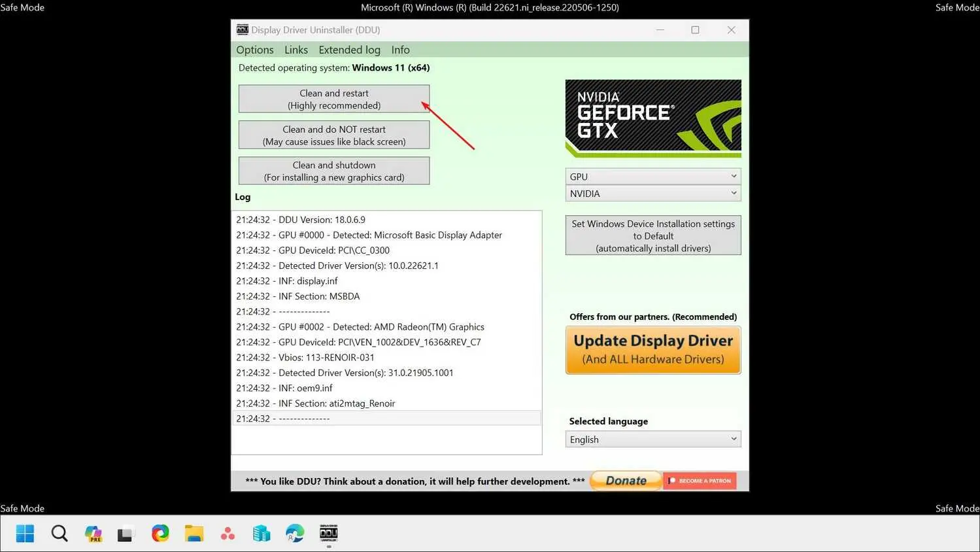
Task: Select log line 'Vbios: 113-RENOIR-031'
Action: pos(386,358)
